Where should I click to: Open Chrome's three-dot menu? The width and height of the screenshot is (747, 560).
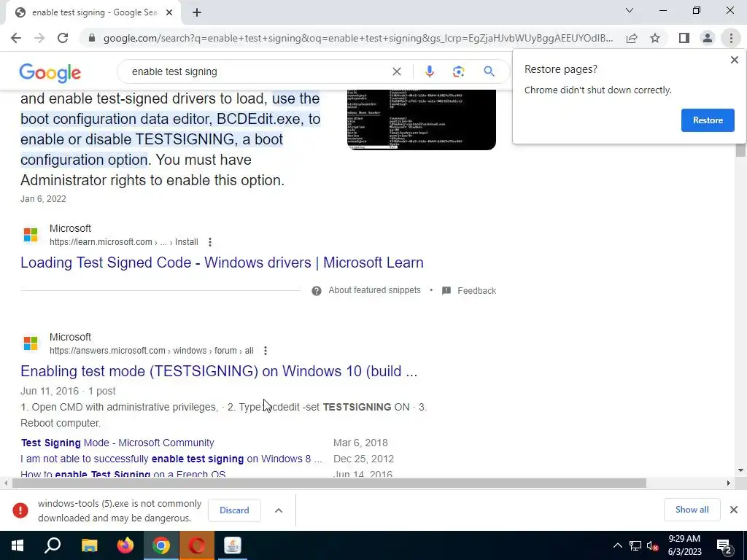coord(731,38)
